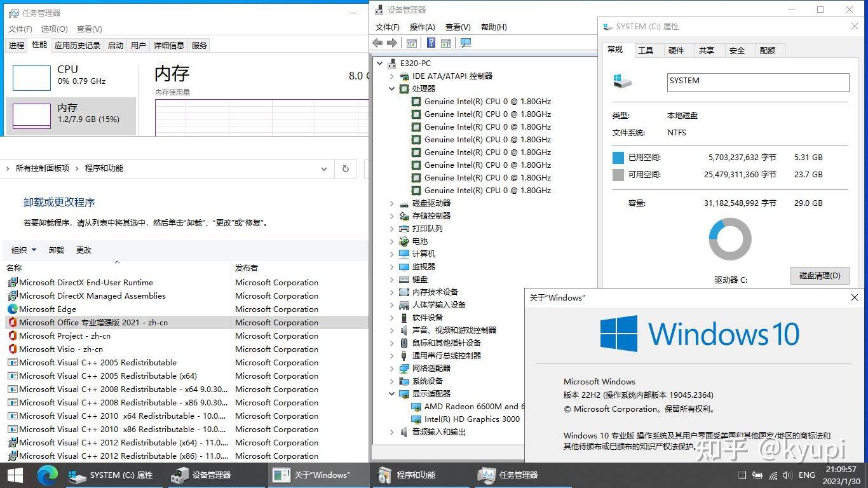Click the drive icon in SYSTEM (C:) properties
This screenshot has height=488, width=868.
(x=622, y=81)
